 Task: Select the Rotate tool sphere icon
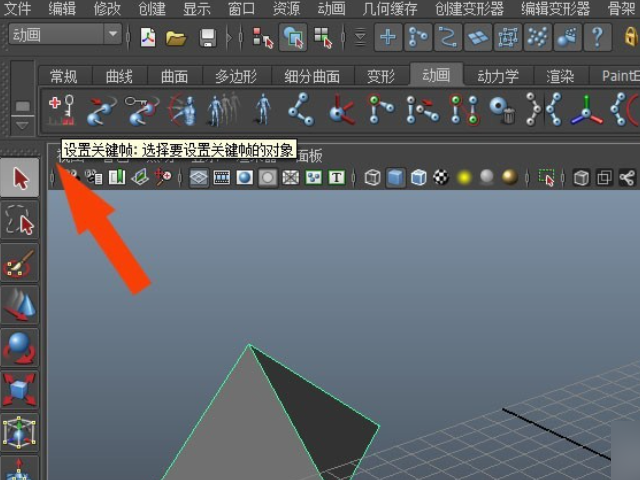tap(20, 348)
